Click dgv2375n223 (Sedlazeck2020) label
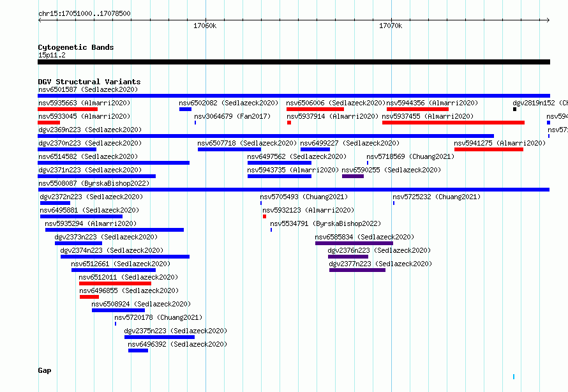 pyautogui.click(x=176, y=331)
